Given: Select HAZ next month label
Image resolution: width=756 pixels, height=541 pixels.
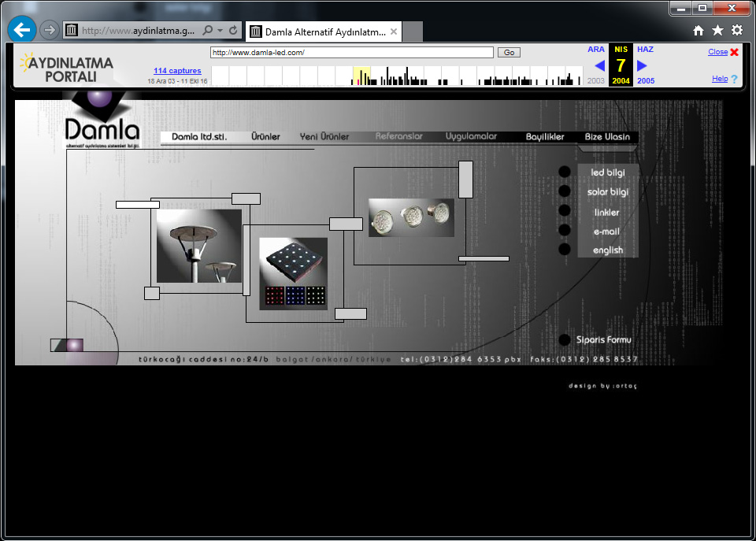Looking at the screenshot, I should tap(645, 49).
